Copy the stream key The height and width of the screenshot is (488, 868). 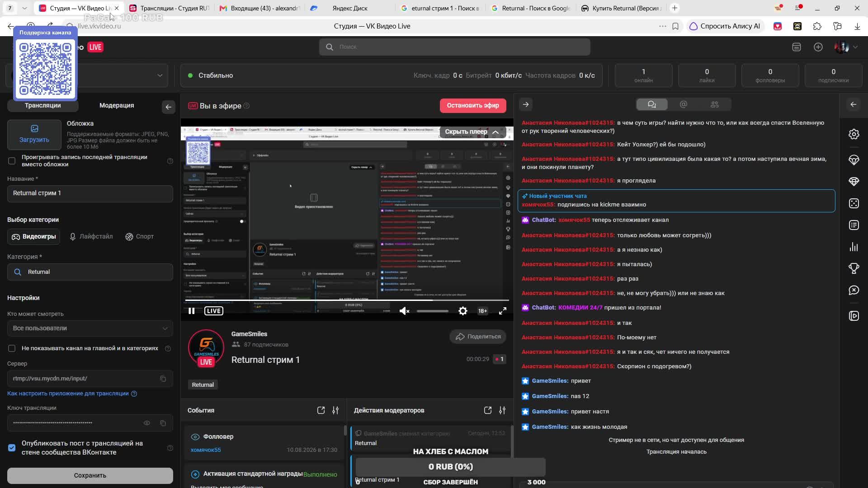point(163,423)
